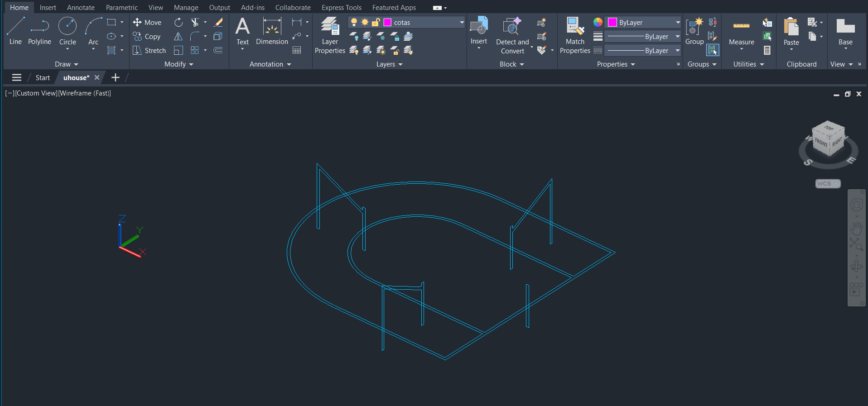Choose the Mirror tool in Modify
Viewport: 868px width, 406px height.
point(178,36)
